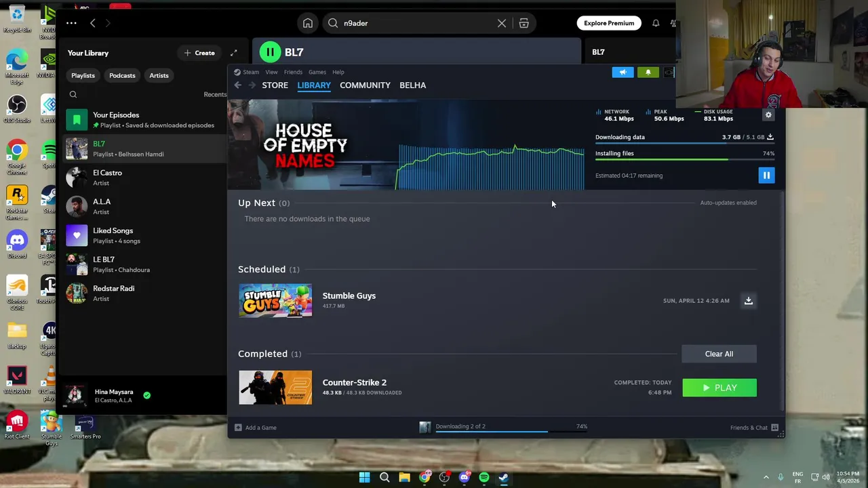868x488 pixels.
Task: Create a new Spotify playlist
Action: tap(199, 53)
